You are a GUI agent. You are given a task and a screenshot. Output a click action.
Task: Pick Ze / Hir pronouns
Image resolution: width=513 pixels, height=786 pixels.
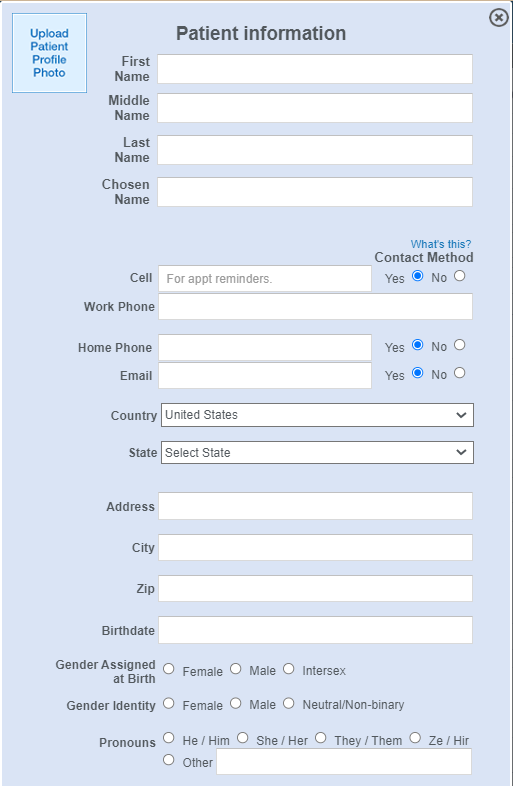tap(415, 738)
